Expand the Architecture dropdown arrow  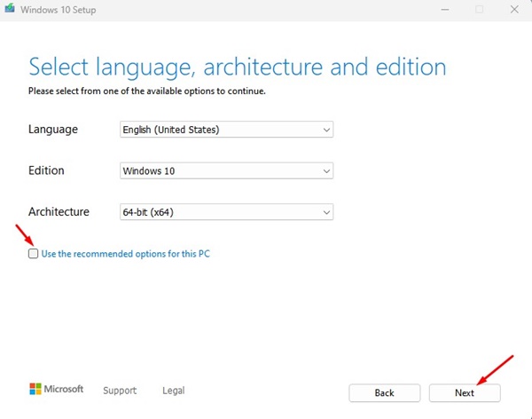[x=326, y=212]
